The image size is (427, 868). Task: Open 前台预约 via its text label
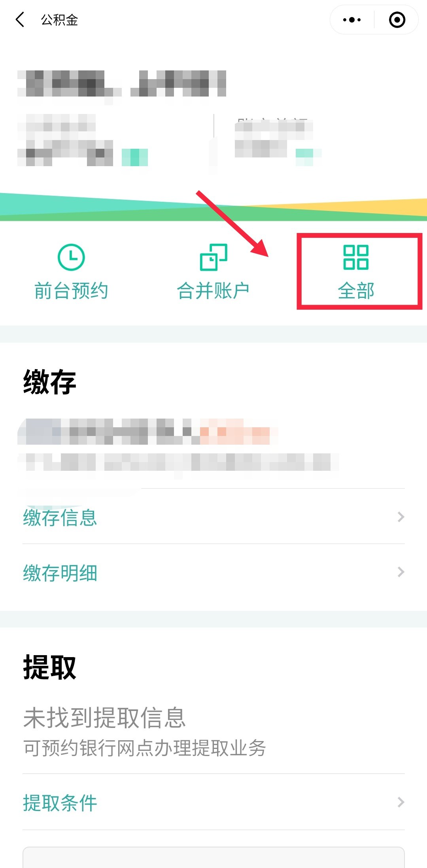click(71, 291)
